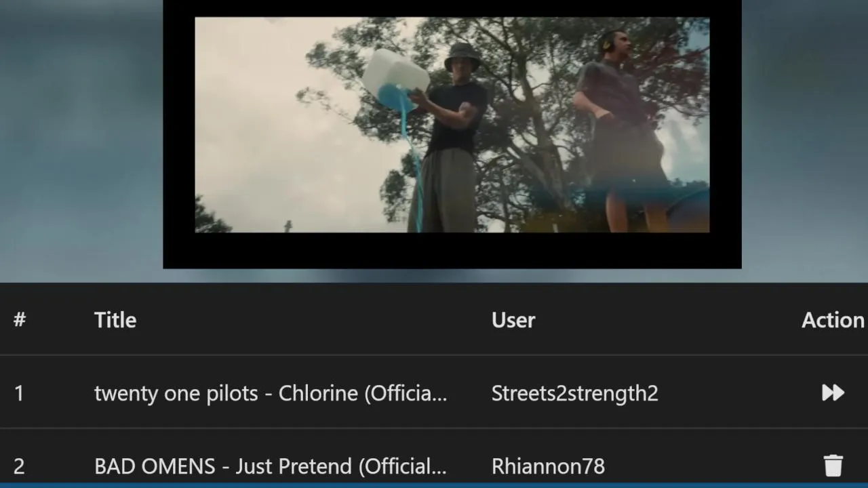Image resolution: width=868 pixels, height=488 pixels.
Task: Click the black bar above the video picture
Action: coord(452,8)
